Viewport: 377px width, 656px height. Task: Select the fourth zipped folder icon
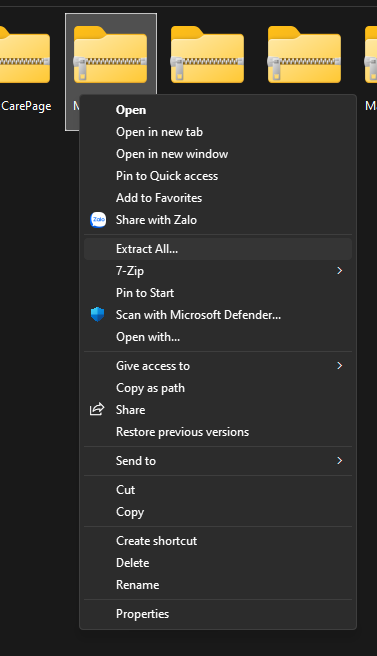point(304,55)
